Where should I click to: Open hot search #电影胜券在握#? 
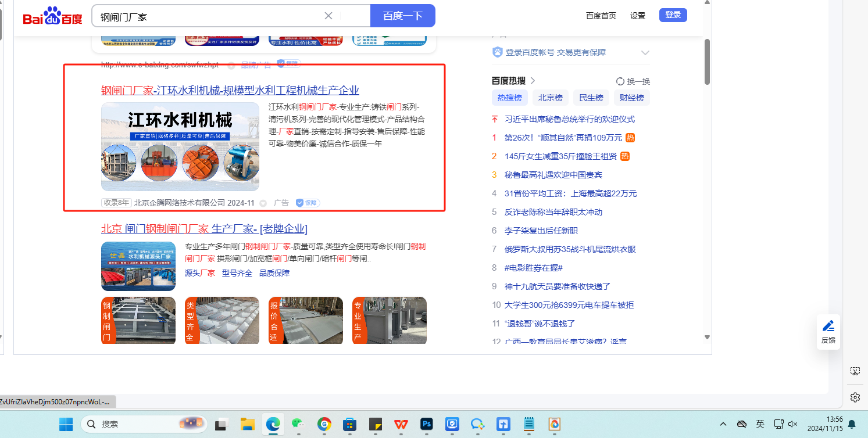tap(534, 268)
